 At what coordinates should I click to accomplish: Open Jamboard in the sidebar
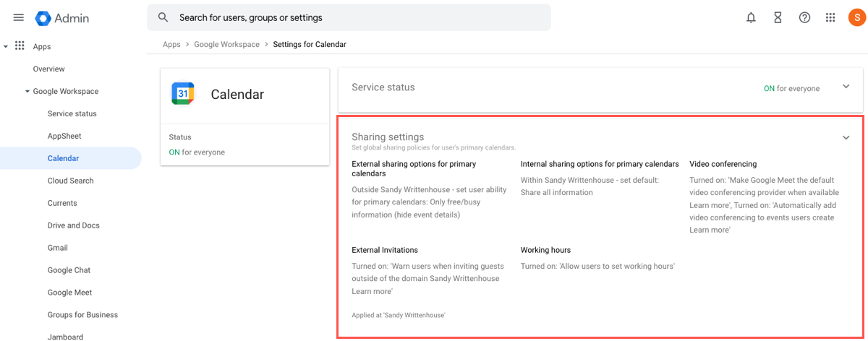coord(65,337)
